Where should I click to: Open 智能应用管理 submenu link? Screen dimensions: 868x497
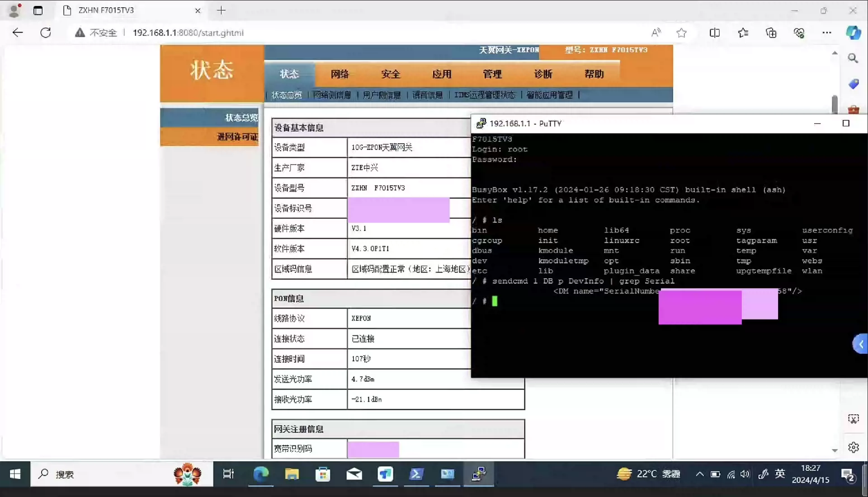tap(550, 95)
